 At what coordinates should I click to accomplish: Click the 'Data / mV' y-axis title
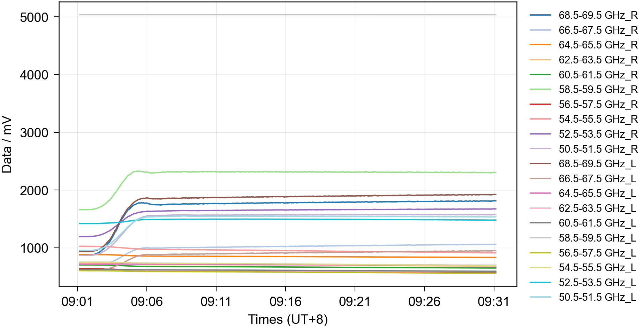pos(7,144)
